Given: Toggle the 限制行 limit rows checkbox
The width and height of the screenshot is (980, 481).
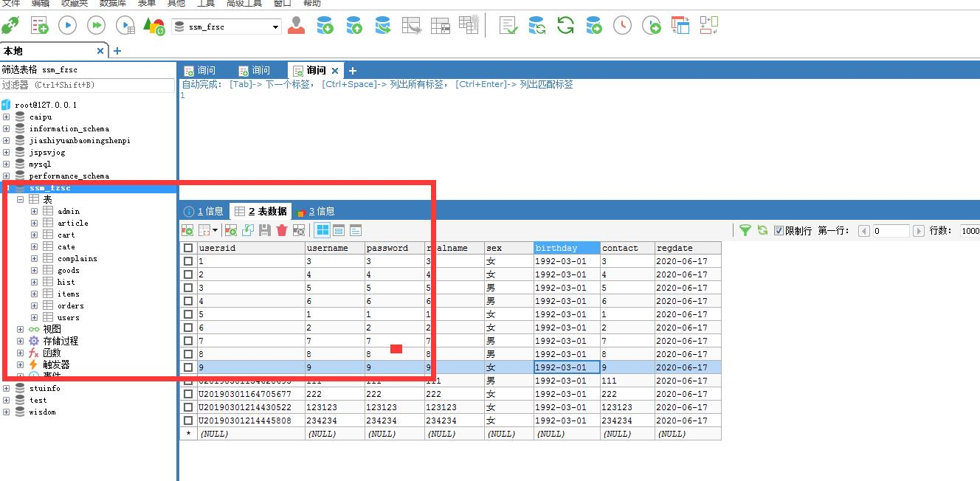Looking at the screenshot, I should pos(779,231).
